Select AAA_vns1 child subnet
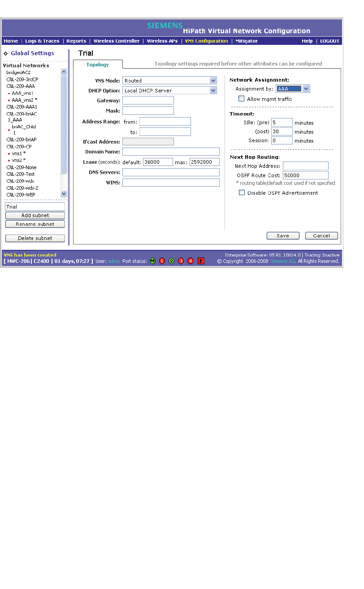364x589 pixels. [22, 93]
